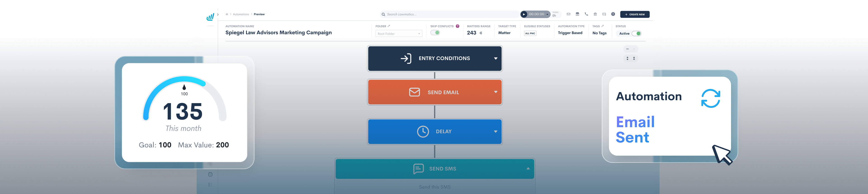The height and width of the screenshot is (194, 868).
Task: Click the Entry Conditions enter-arrow icon
Action: 406,58
